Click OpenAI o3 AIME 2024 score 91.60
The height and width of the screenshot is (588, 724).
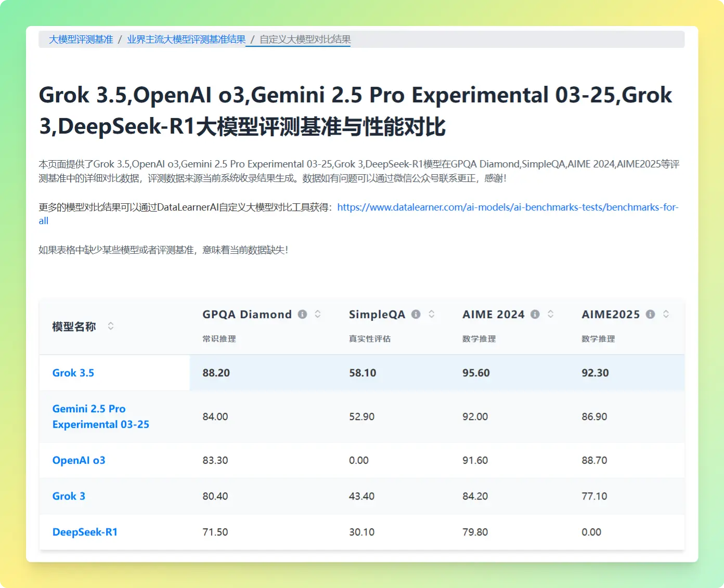pos(475,460)
